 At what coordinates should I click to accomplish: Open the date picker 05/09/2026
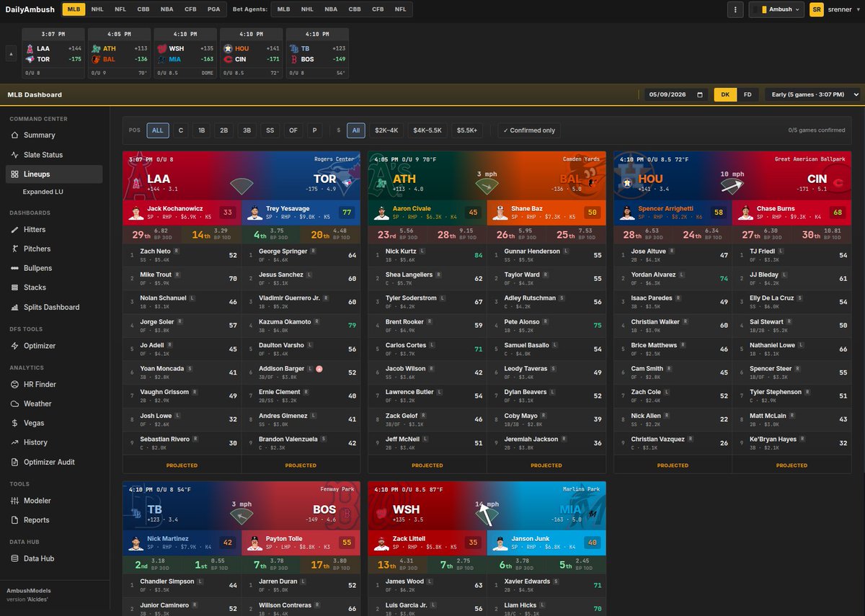point(676,94)
